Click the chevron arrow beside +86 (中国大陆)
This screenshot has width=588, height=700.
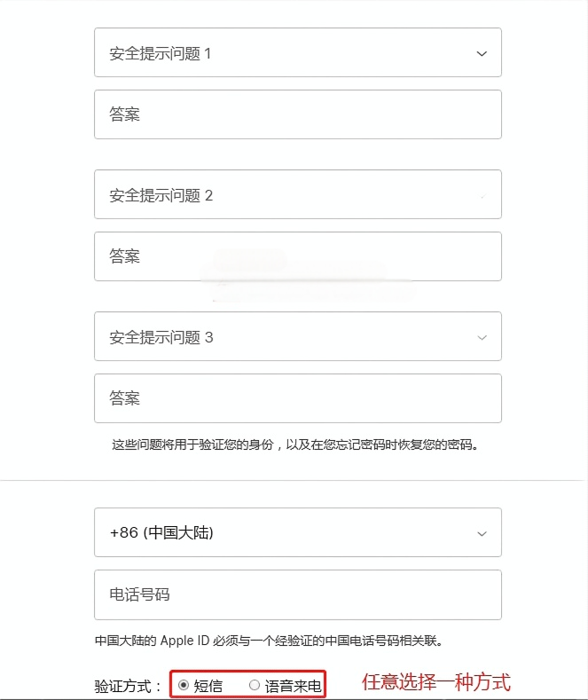(x=482, y=533)
